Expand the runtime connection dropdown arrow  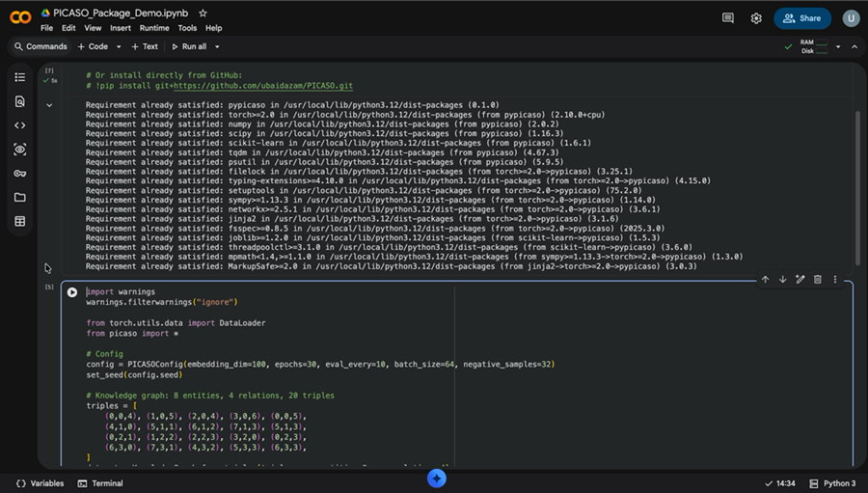pos(838,46)
